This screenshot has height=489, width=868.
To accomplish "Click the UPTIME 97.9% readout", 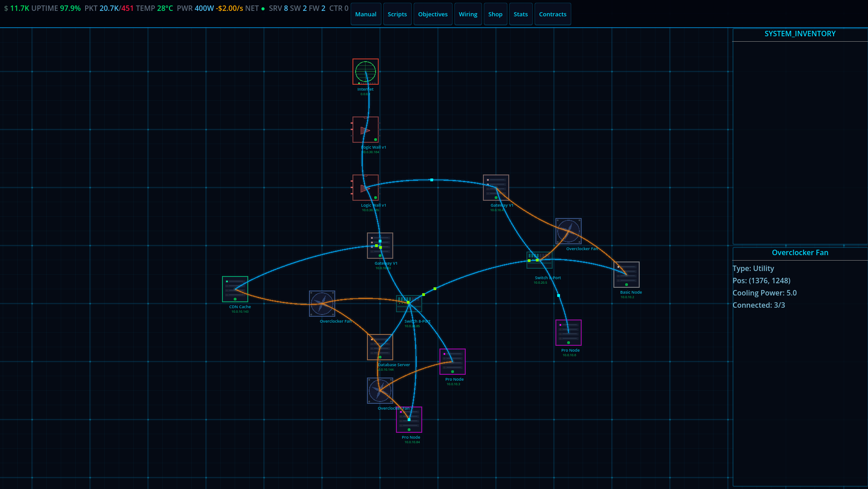I will click(56, 8).
